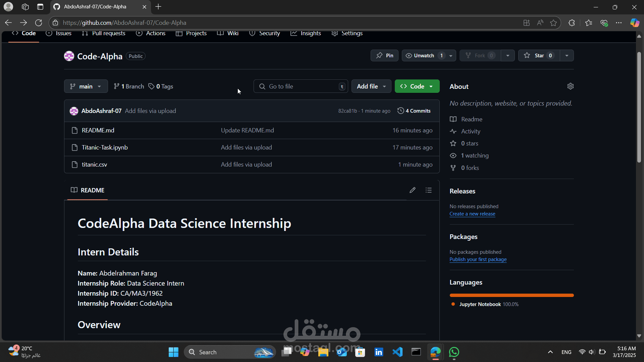
Task: Click the Code-Alpha repository avatar icon
Action: (x=69, y=56)
